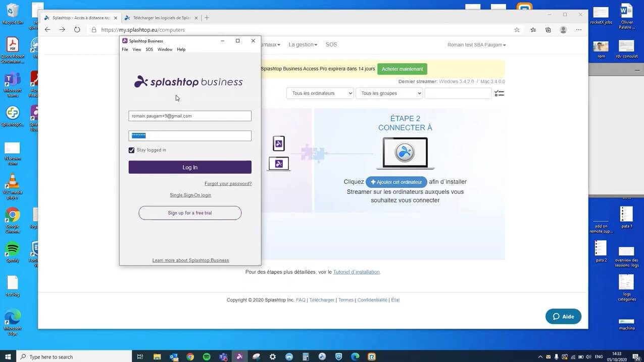The image size is (644, 362).
Task: Reload the page in Edge
Action: click(77, 30)
